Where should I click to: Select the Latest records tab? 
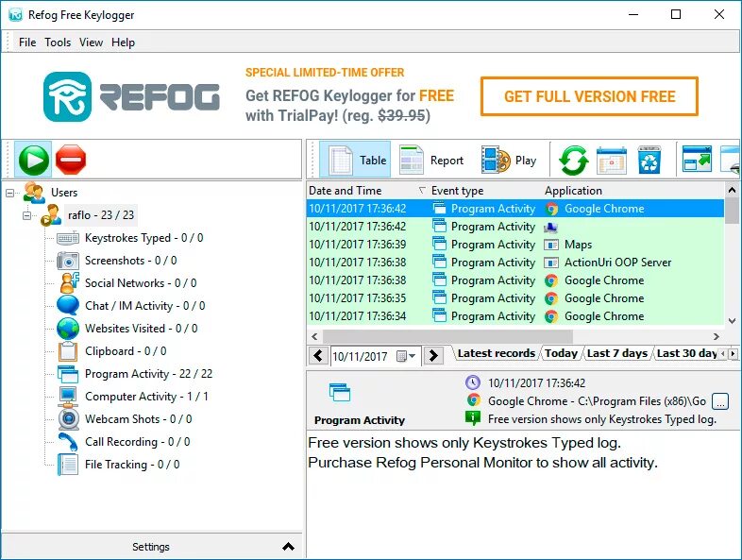[x=496, y=353]
